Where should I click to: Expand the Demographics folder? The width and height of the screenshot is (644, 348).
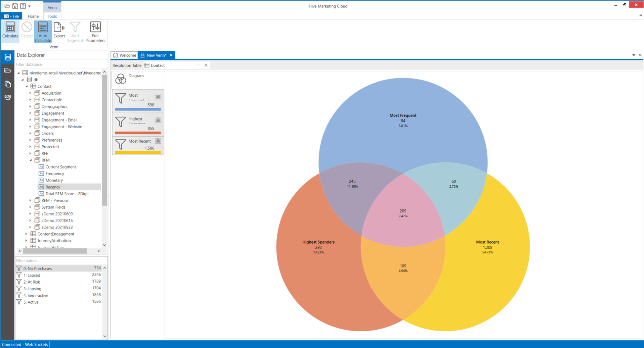(30, 106)
